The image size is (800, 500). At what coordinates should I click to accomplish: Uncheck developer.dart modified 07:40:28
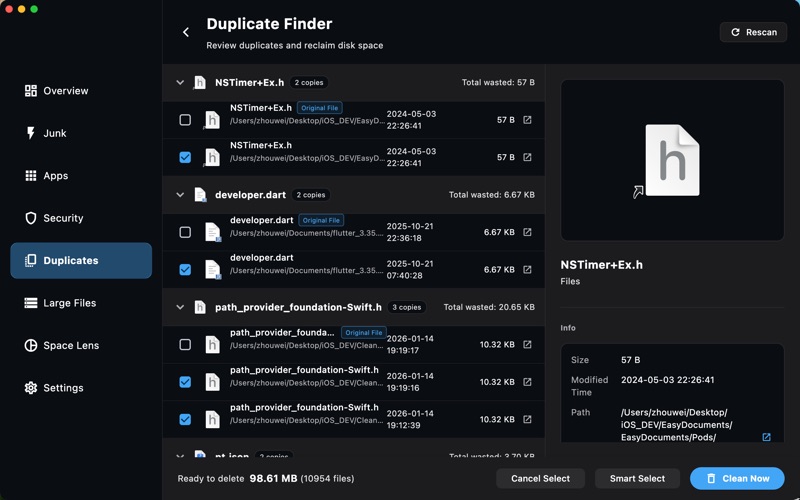pyautogui.click(x=185, y=269)
